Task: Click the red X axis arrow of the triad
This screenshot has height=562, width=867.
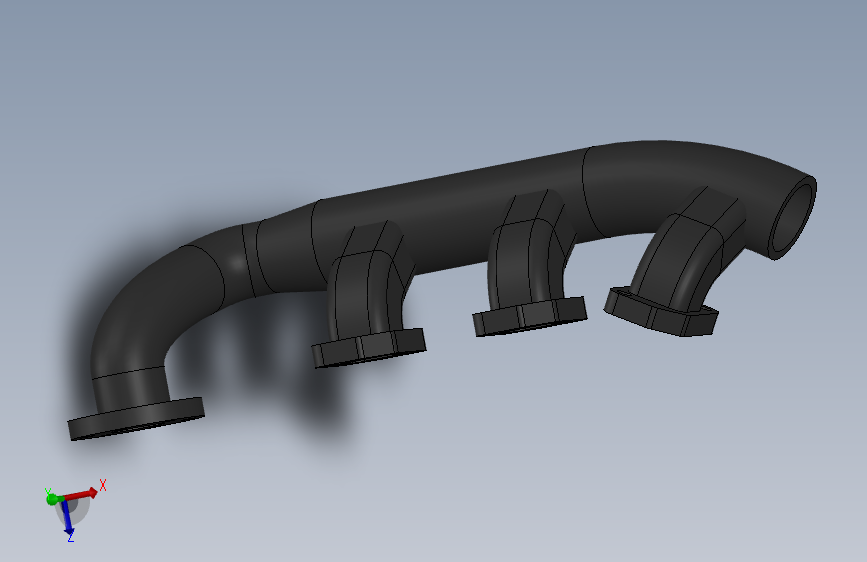Action: tap(80, 494)
